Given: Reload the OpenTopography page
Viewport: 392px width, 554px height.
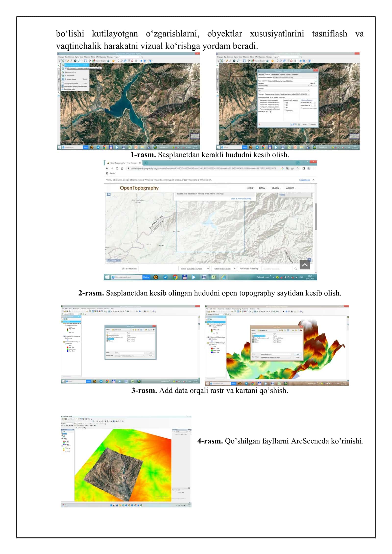Looking at the screenshot, I should pos(117,169).
